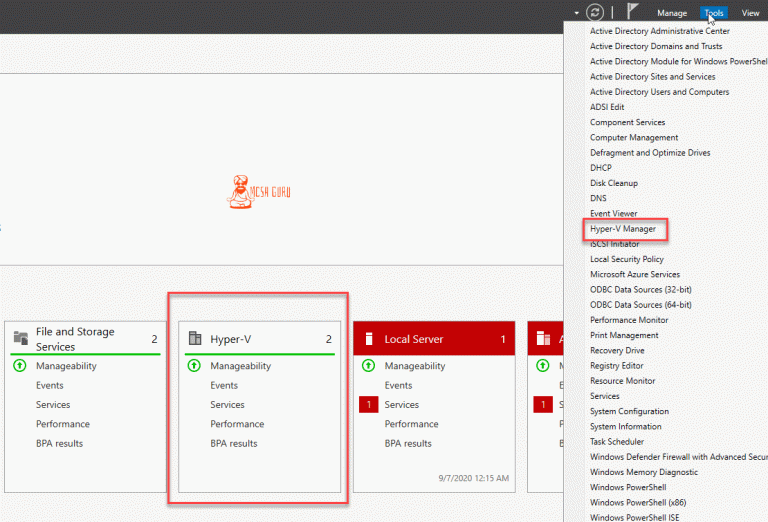Open the View menu
Screen dimensions: 768x522
[750, 13]
